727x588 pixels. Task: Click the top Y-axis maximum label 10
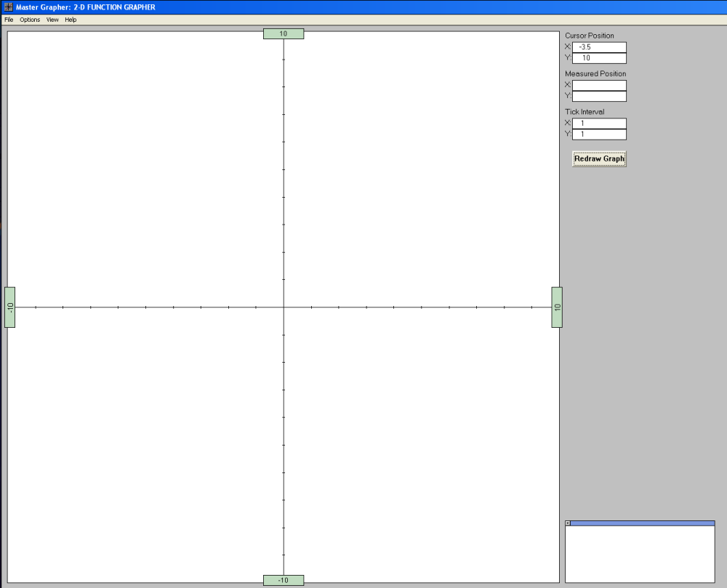point(284,33)
